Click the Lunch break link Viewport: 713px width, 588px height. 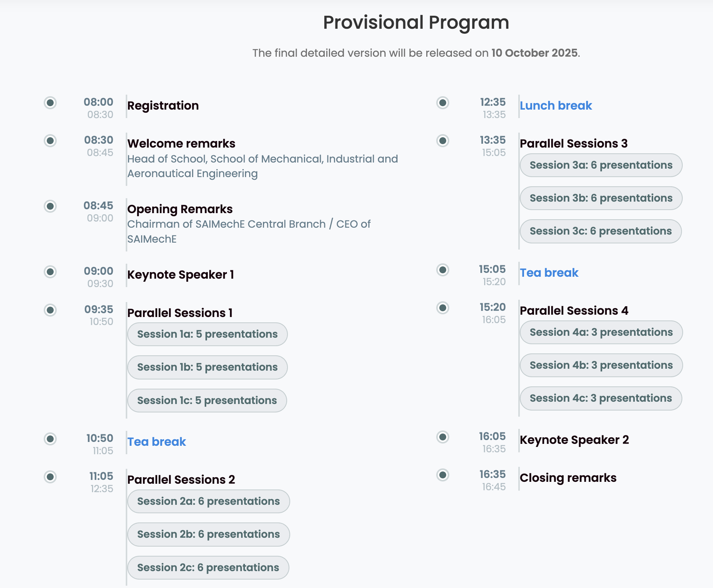coord(556,105)
